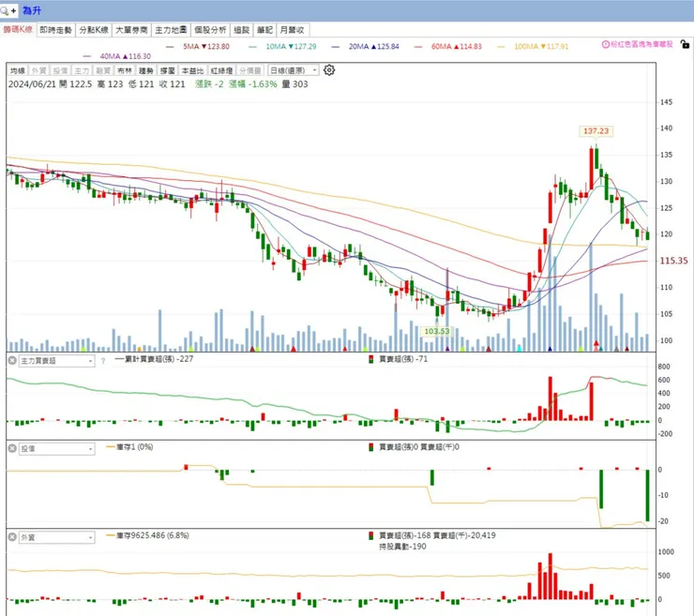Open chart settings gear icon

tap(329, 70)
